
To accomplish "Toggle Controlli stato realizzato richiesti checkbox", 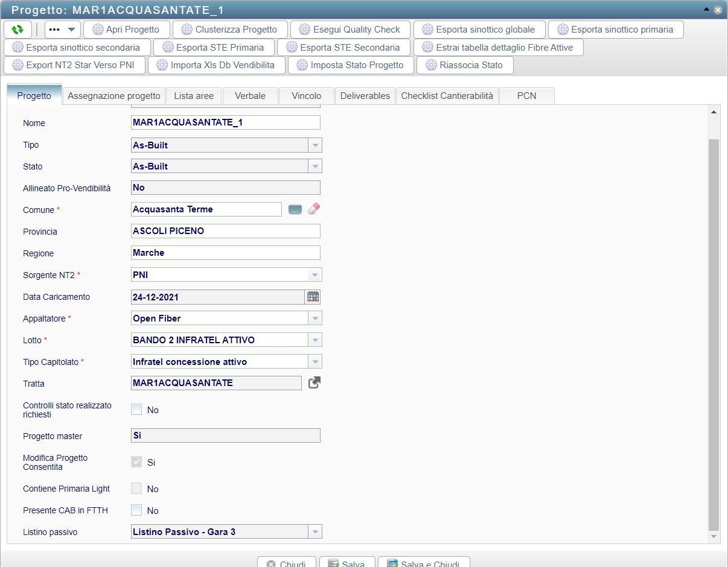I will click(137, 410).
